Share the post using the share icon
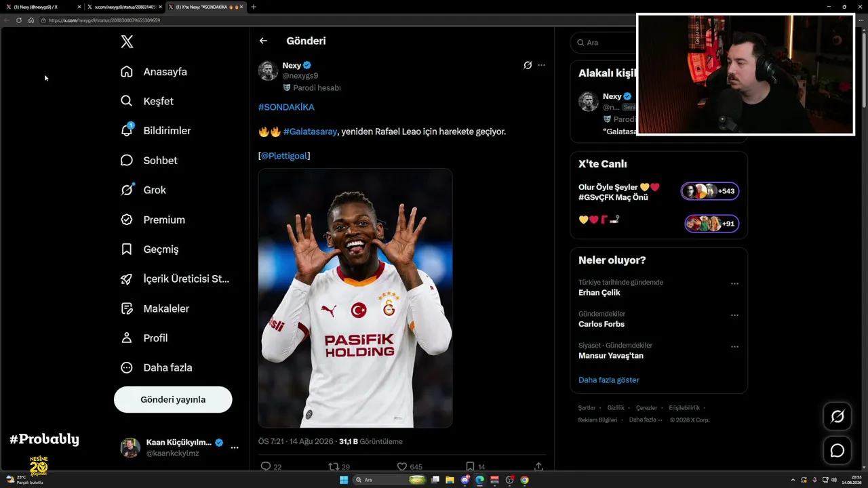 [x=538, y=466]
